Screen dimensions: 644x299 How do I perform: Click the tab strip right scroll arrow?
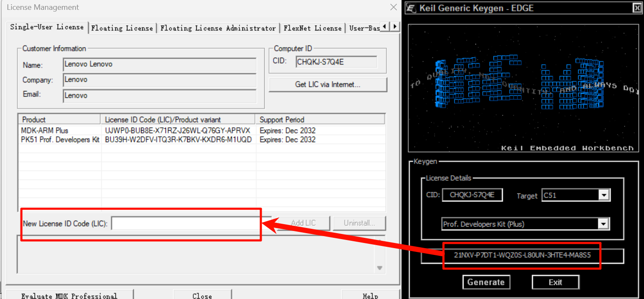coord(394,27)
